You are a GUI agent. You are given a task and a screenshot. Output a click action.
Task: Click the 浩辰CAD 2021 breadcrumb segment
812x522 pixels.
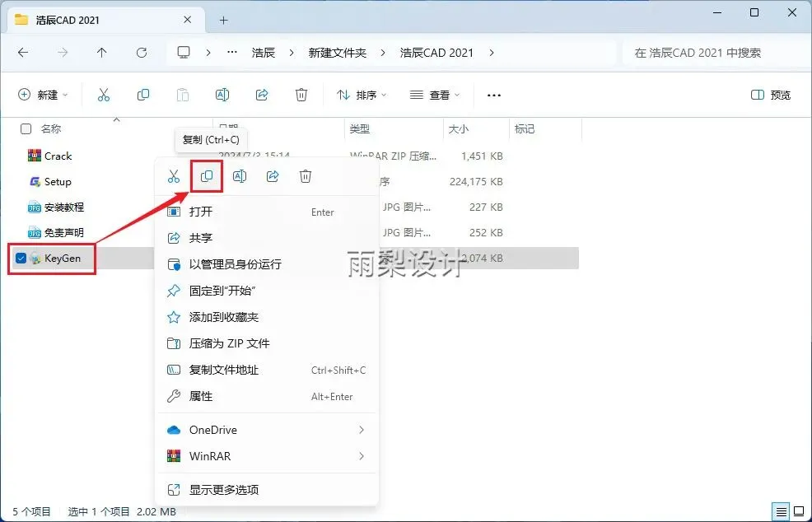pos(436,53)
